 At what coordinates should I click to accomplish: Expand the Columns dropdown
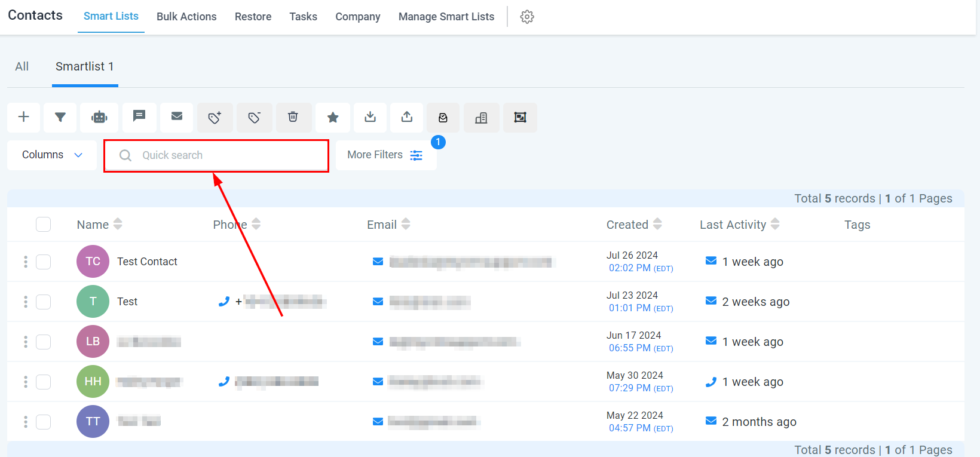[x=52, y=155]
